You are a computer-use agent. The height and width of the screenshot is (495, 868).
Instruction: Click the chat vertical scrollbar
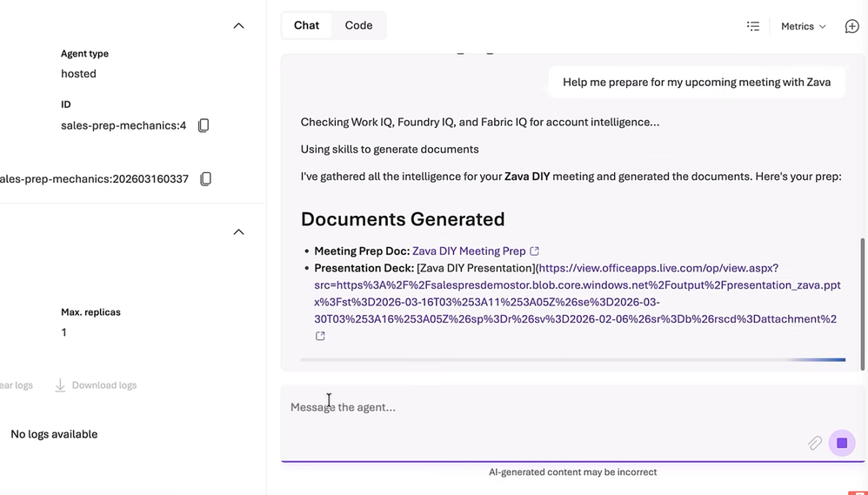point(863,278)
